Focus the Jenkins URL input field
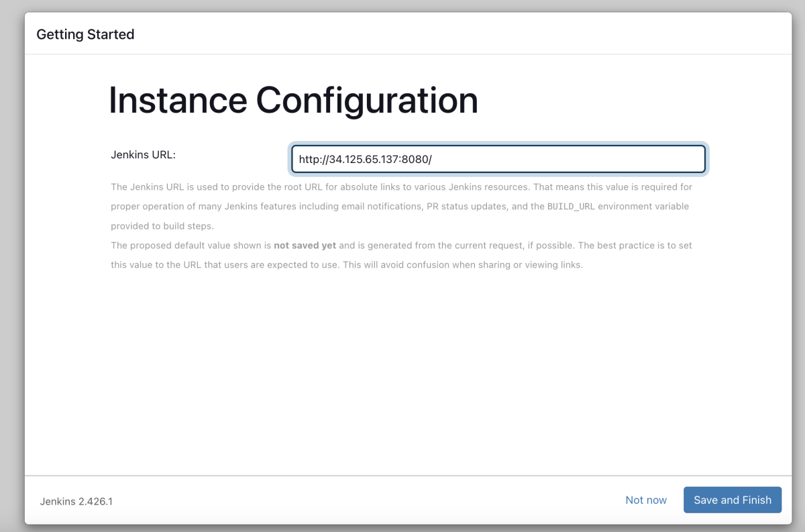The image size is (805, 532). (x=498, y=159)
